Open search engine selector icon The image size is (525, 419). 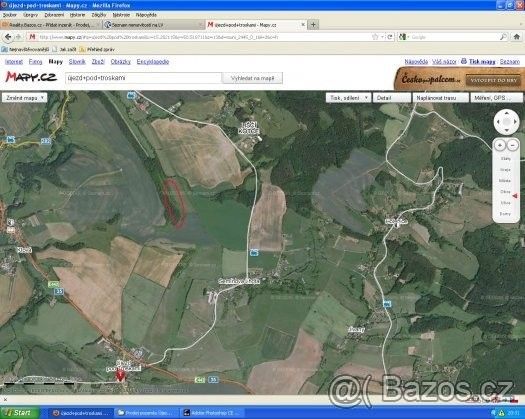[x=403, y=37]
